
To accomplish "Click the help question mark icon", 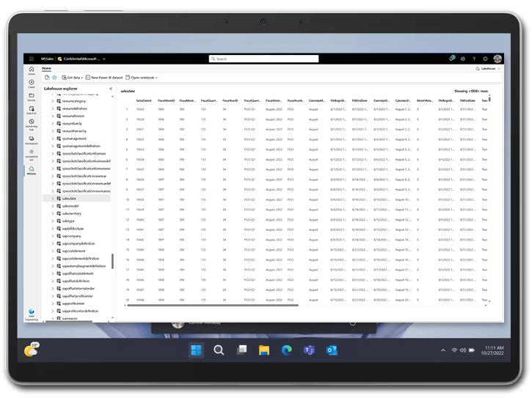I will [x=474, y=59].
